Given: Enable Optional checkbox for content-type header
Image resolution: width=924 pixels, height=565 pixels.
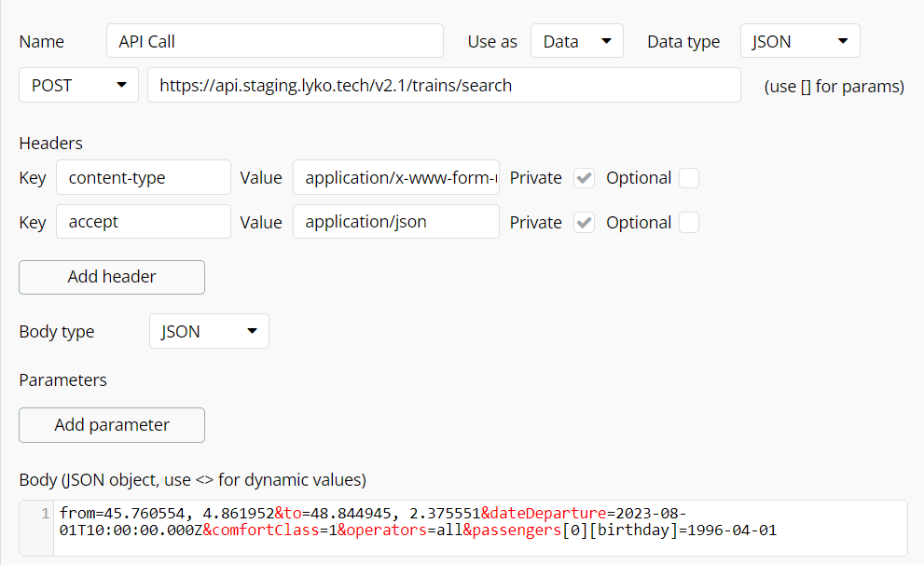Looking at the screenshot, I should [689, 178].
